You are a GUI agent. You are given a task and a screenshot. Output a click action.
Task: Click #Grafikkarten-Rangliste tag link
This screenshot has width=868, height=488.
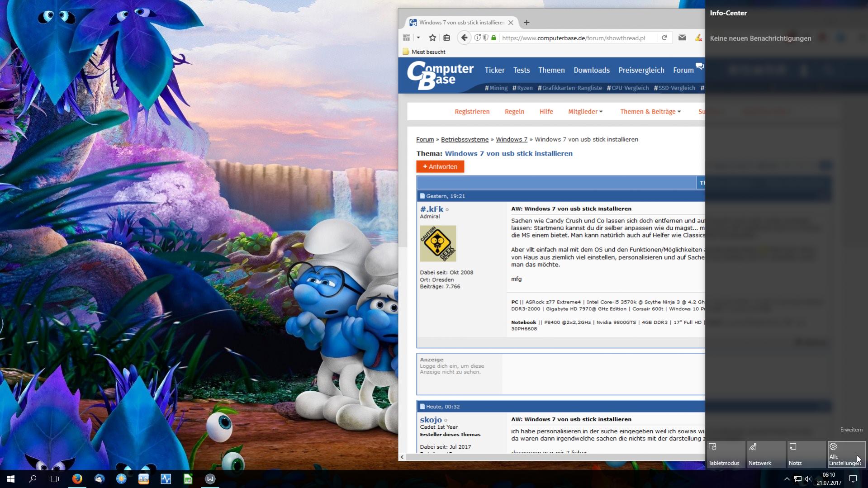(570, 88)
